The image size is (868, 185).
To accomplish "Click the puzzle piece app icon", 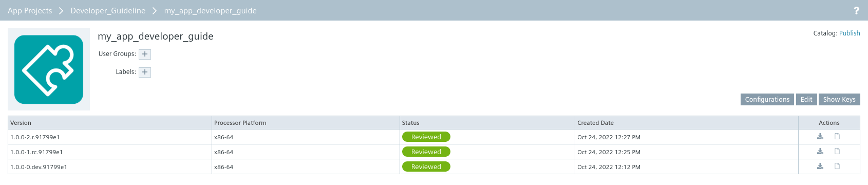I will coord(49,69).
